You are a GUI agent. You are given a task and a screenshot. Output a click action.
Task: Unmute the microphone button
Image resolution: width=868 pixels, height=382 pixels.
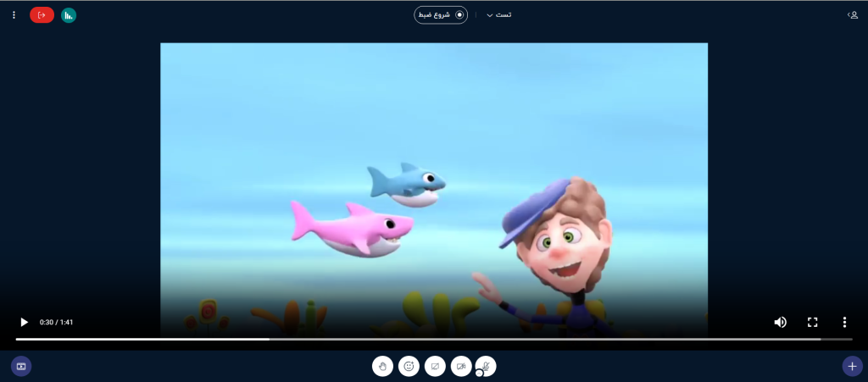pyautogui.click(x=487, y=365)
